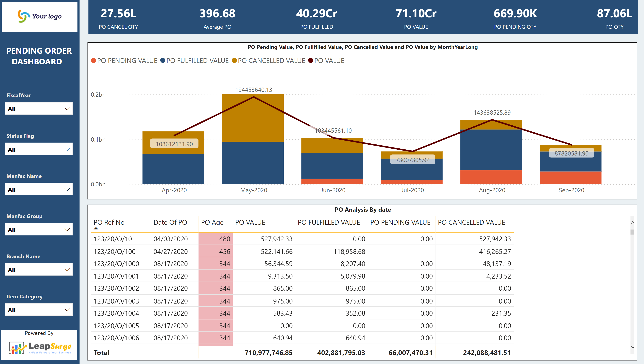Click PO FULFILLED VALUE legend dot
Image resolution: width=644 pixels, height=364 pixels.
[163, 61]
